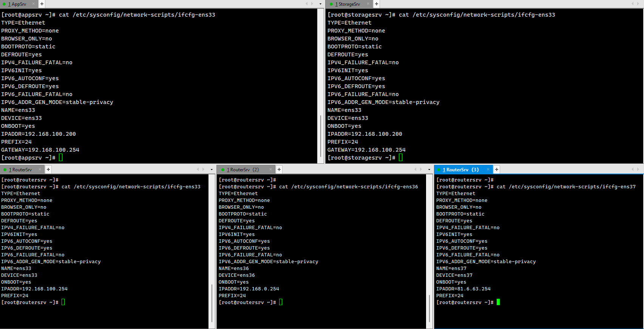Click the command prompt cursor in RouterSrv (3)

click(498, 302)
